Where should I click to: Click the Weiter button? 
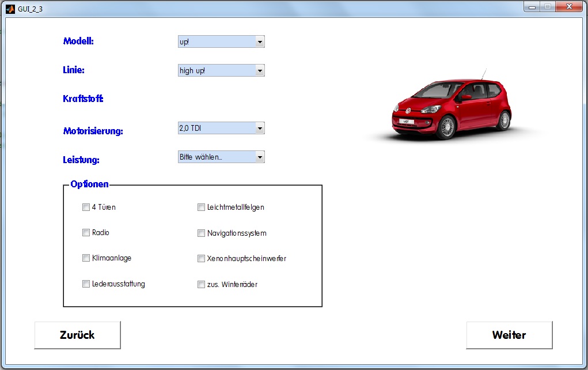[x=509, y=335]
